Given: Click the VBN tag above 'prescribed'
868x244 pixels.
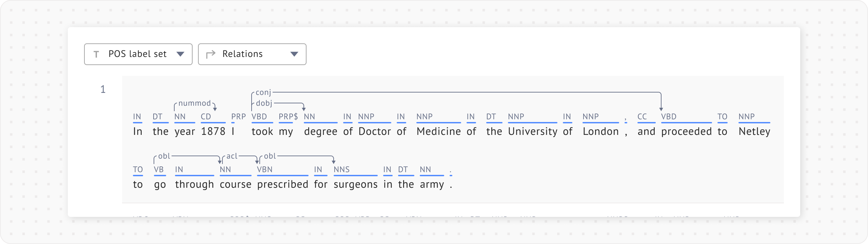Looking at the screenshot, I should click(x=265, y=169).
